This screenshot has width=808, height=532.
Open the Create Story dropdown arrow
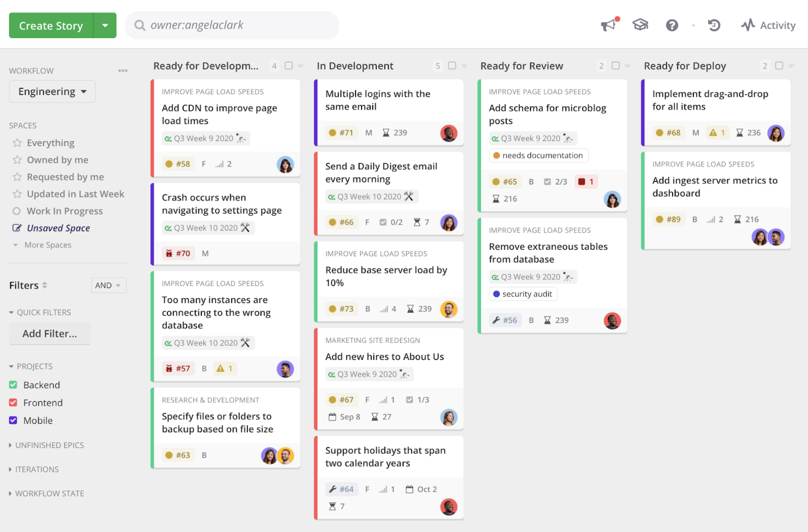(105, 25)
